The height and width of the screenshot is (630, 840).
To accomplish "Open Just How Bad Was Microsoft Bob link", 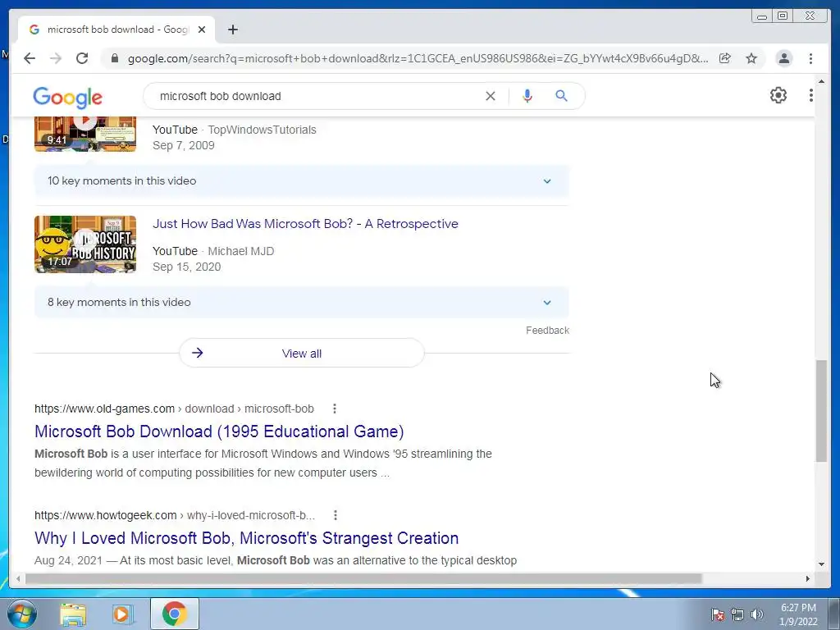I will tap(305, 224).
